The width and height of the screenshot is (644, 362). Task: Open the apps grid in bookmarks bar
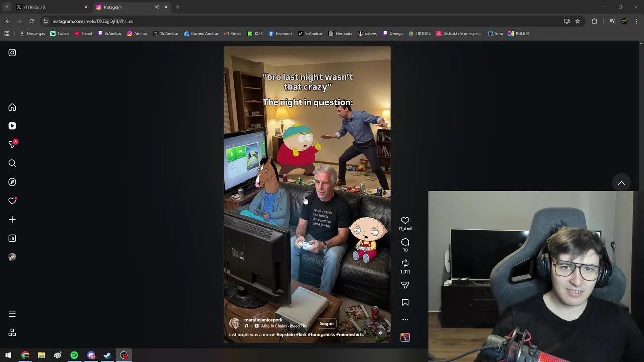[7, 34]
